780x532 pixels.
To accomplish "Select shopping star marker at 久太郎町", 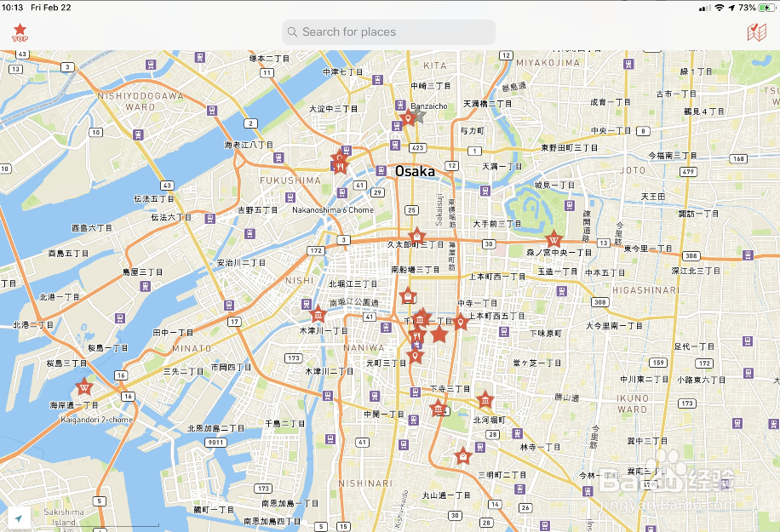I will [417, 236].
